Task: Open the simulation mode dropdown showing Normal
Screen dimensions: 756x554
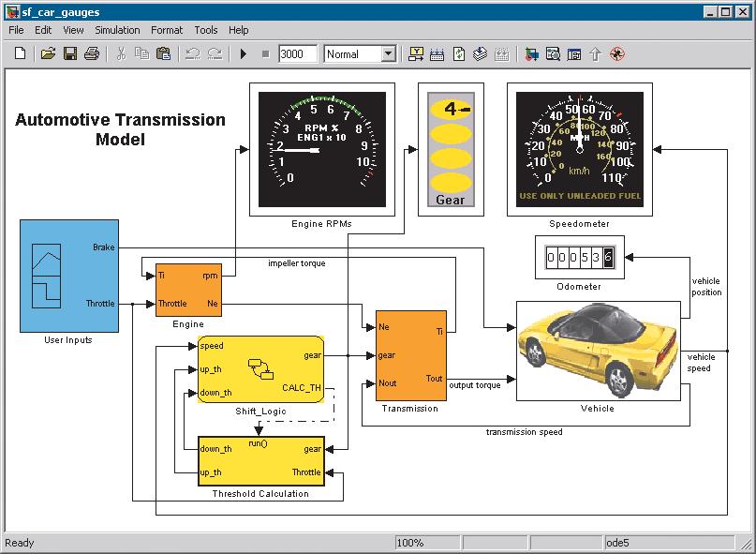Action: coord(360,54)
